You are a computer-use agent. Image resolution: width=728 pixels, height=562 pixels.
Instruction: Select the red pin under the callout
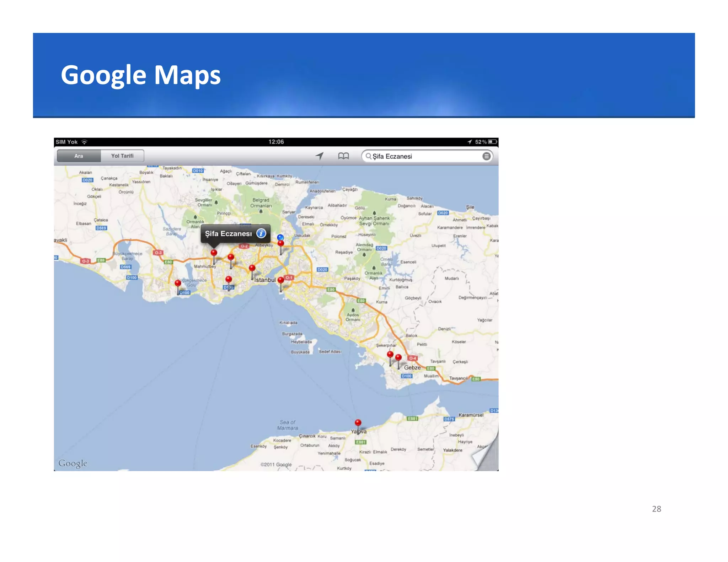pos(214,253)
